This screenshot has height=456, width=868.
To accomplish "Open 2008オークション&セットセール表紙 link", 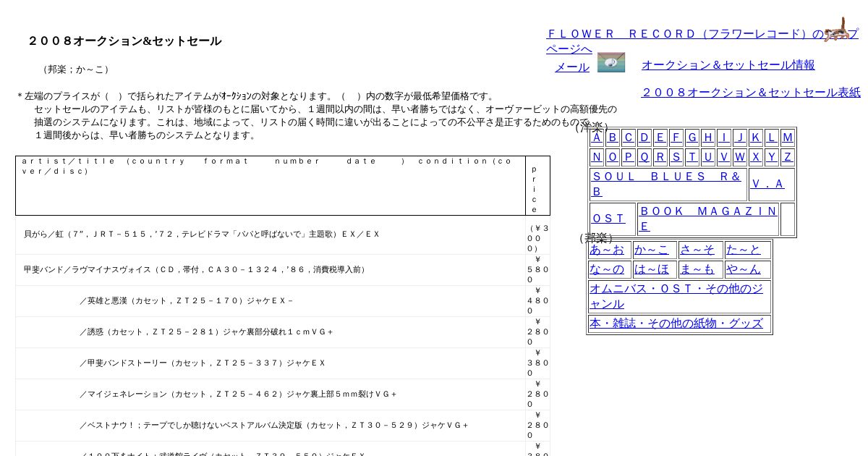I will pyautogui.click(x=751, y=93).
